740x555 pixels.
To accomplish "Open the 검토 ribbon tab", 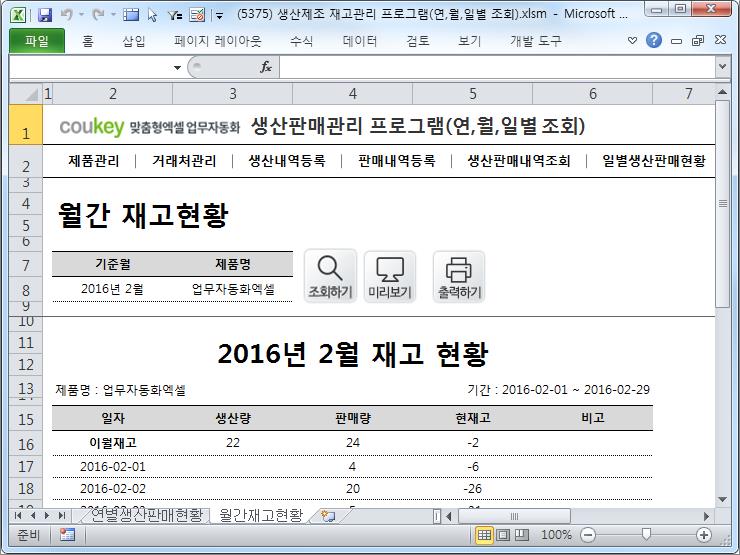I will (418, 41).
